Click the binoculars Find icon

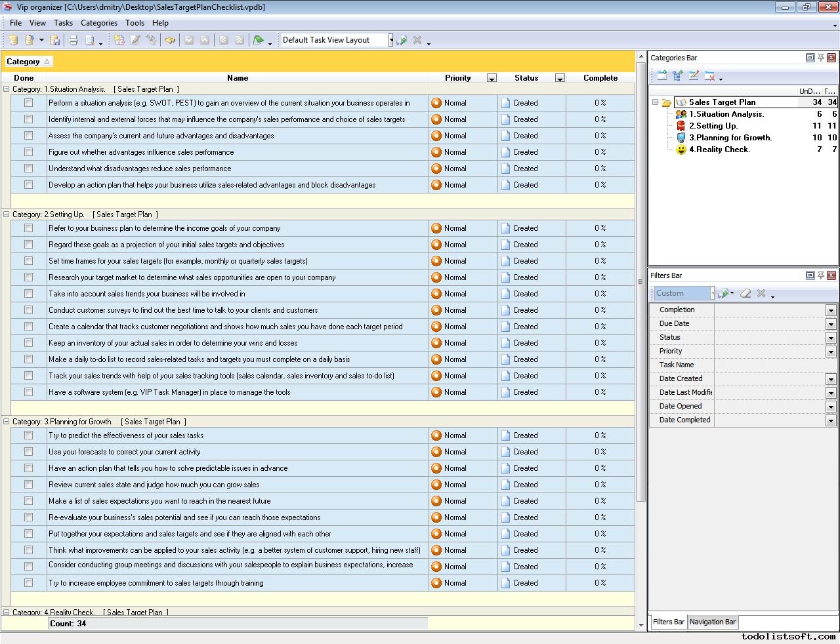pyautogui.click(x=170, y=41)
